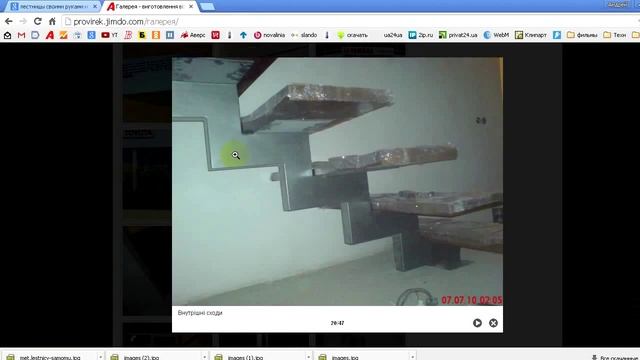Image resolution: width=640 pixels, height=360 pixels.
Task: Start the gallery slideshow play button
Action: tap(477, 323)
